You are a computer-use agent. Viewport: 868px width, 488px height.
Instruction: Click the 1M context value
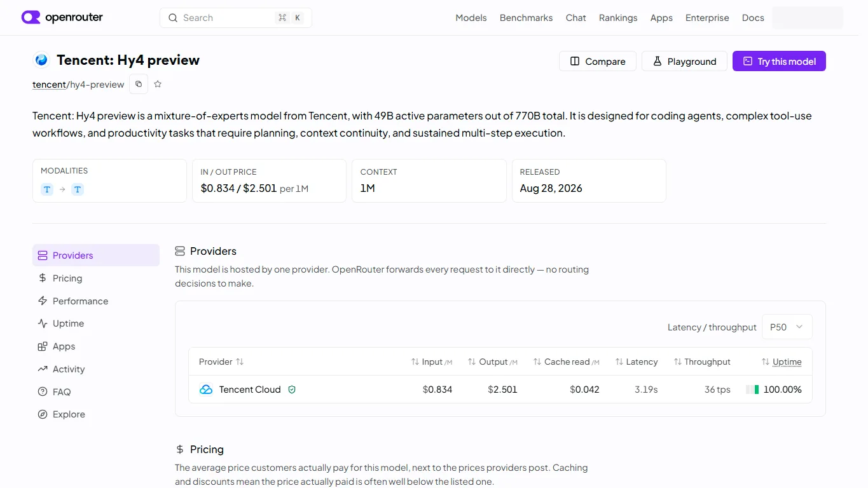pyautogui.click(x=368, y=188)
